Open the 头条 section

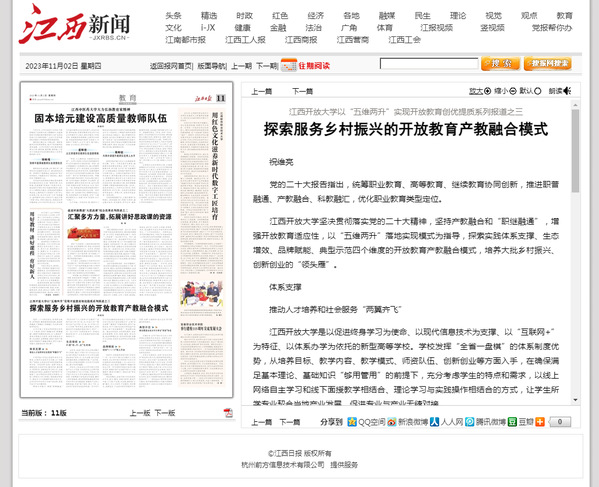pyautogui.click(x=173, y=16)
